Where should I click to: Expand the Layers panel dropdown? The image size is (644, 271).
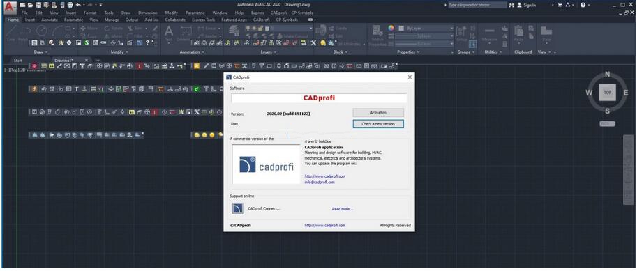click(x=269, y=52)
